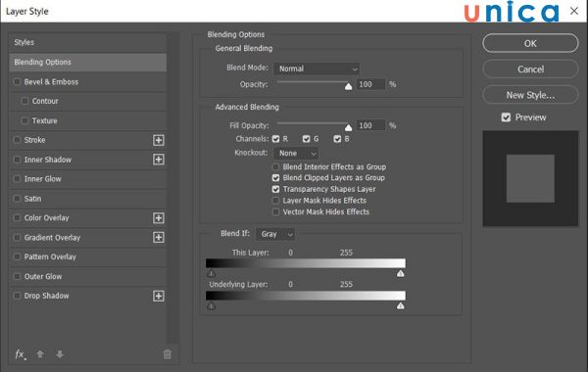Open the fx effects menu
This screenshot has width=588, height=372.
coord(21,354)
